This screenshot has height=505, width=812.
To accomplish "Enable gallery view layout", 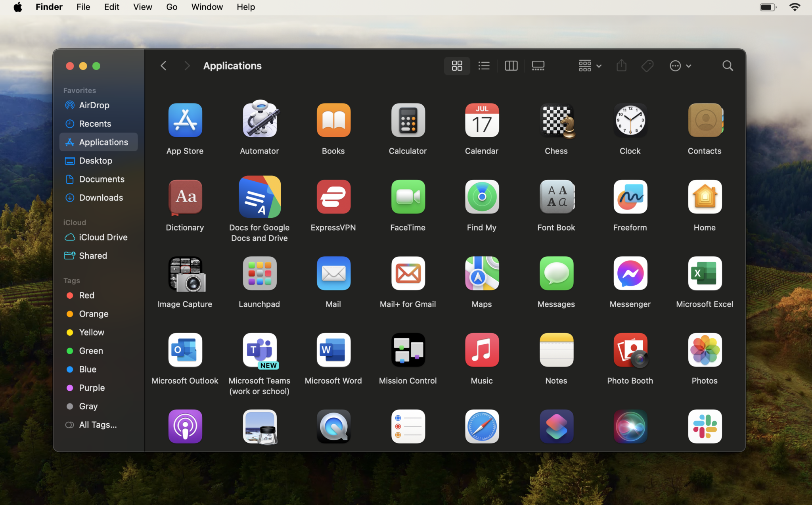I will click(x=538, y=65).
